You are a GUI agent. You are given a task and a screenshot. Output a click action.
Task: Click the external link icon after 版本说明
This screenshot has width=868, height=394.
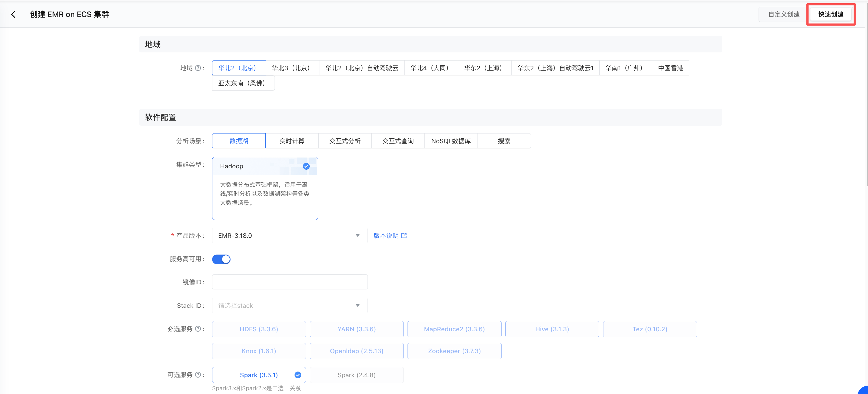[404, 236]
